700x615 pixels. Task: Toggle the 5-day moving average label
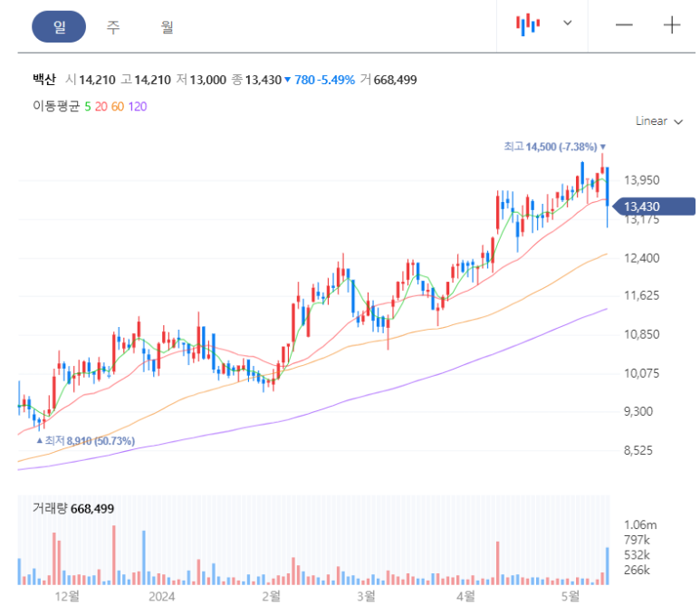point(88,106)
